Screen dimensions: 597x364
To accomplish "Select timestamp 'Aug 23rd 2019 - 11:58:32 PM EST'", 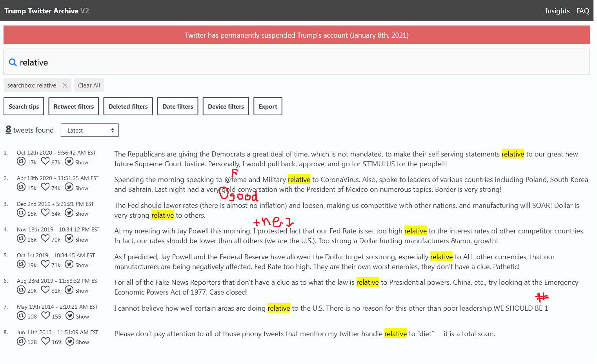I will (x=58, y=281).
